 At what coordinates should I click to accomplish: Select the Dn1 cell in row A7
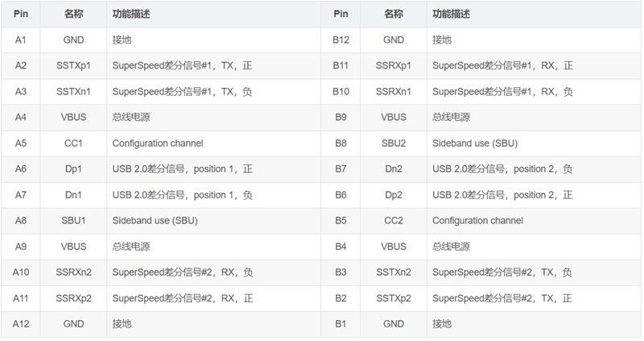coord(74,194)
